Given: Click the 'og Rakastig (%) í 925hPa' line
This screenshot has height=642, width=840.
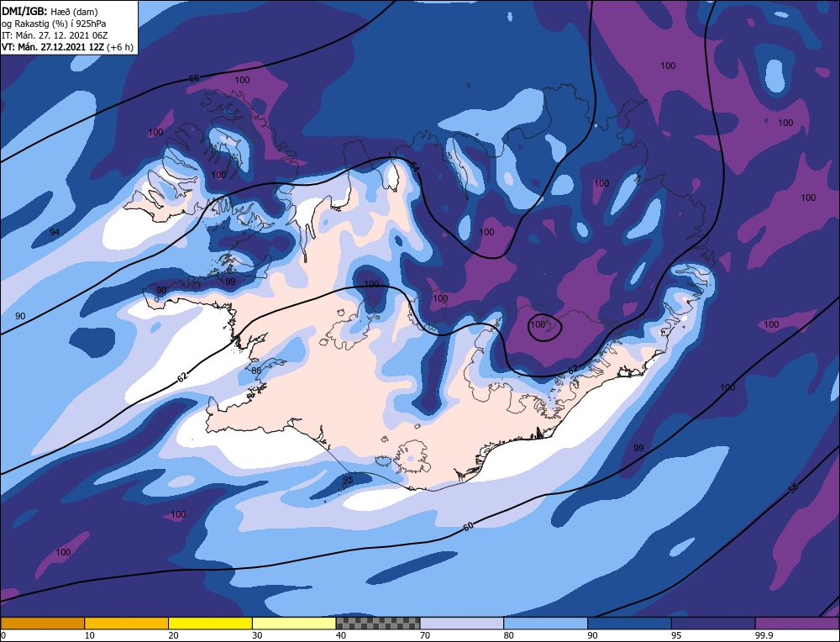Looking at the screenshot, I should pyautogui.click(x=54, y=24).
